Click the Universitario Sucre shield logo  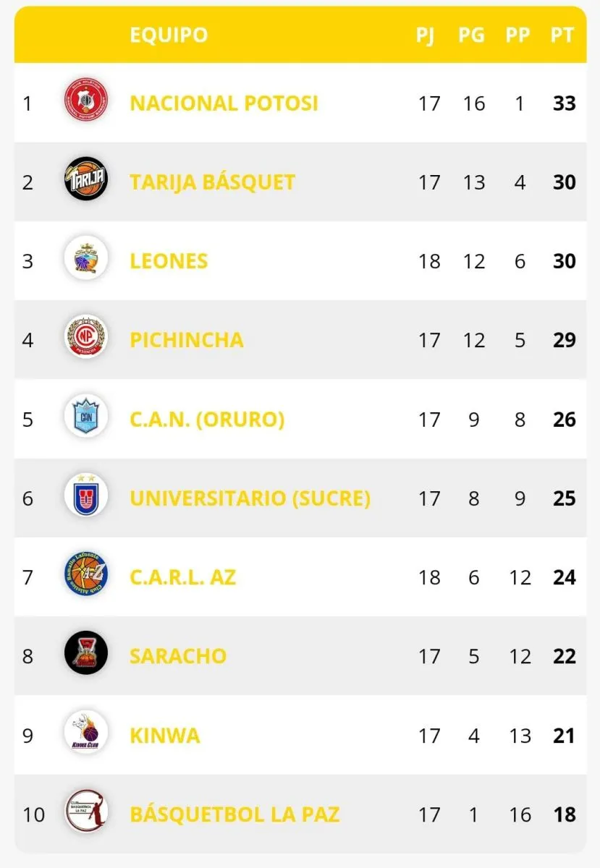click(86, 498)
